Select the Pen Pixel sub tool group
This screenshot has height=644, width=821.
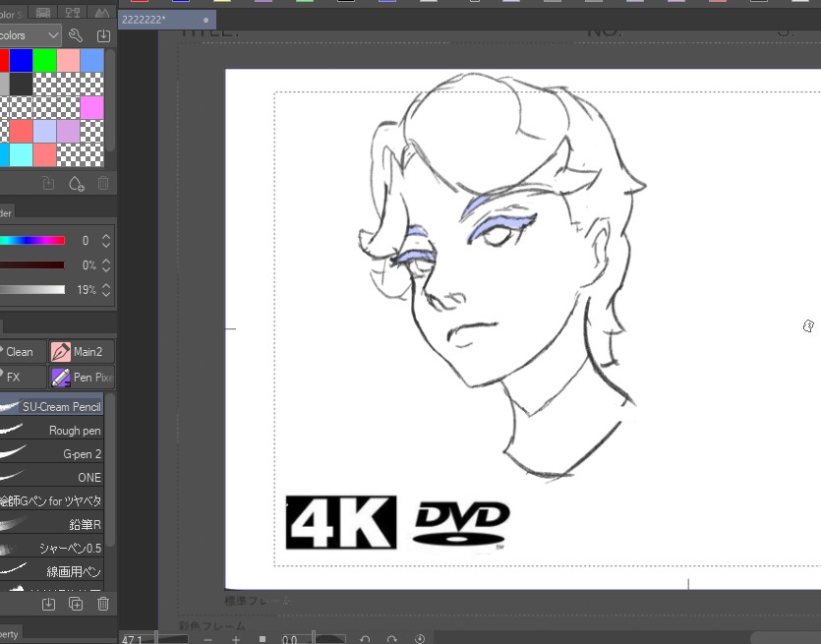tap(82, 377)
